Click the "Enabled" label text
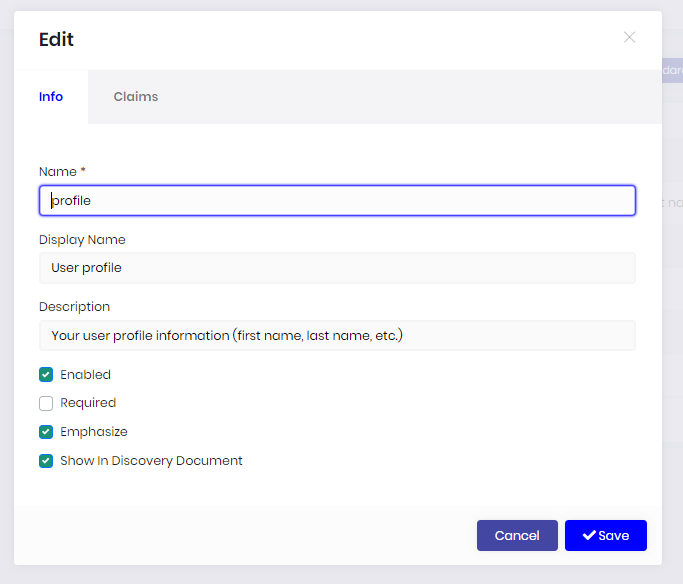This screenshot has height=584, width=683. pyautogui.click(x=85, y=375)
